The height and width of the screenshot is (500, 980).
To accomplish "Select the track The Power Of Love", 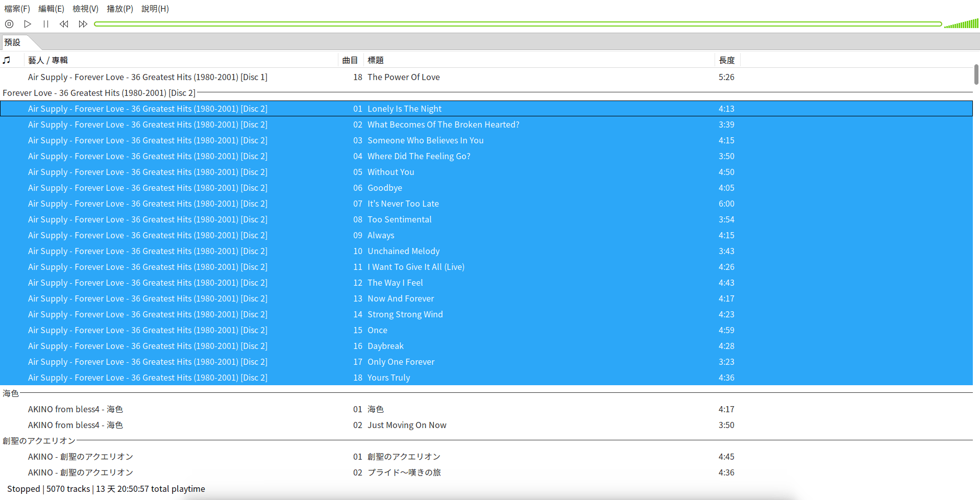I will pyautogui.click(x=404, y=77).
